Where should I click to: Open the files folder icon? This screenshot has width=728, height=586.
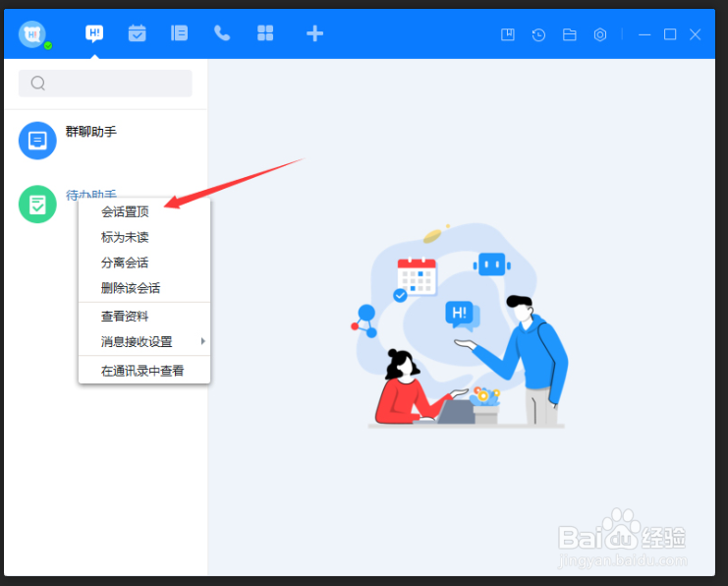(x=569, y=34)
